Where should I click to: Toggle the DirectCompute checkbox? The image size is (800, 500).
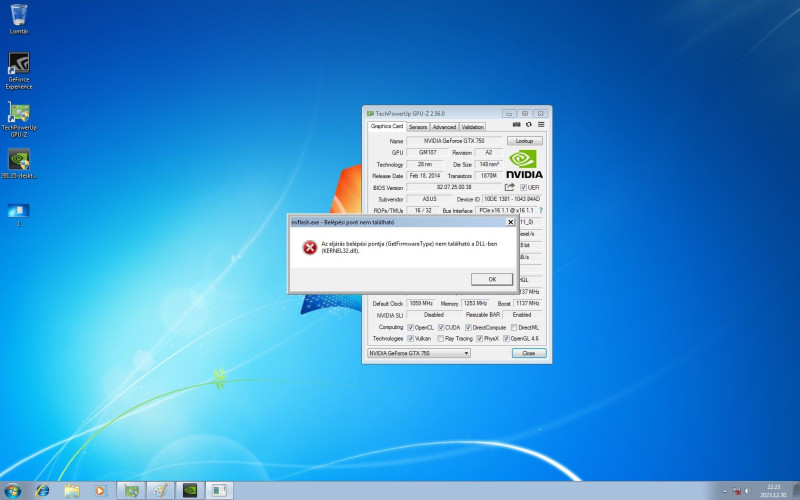[468, 328]
